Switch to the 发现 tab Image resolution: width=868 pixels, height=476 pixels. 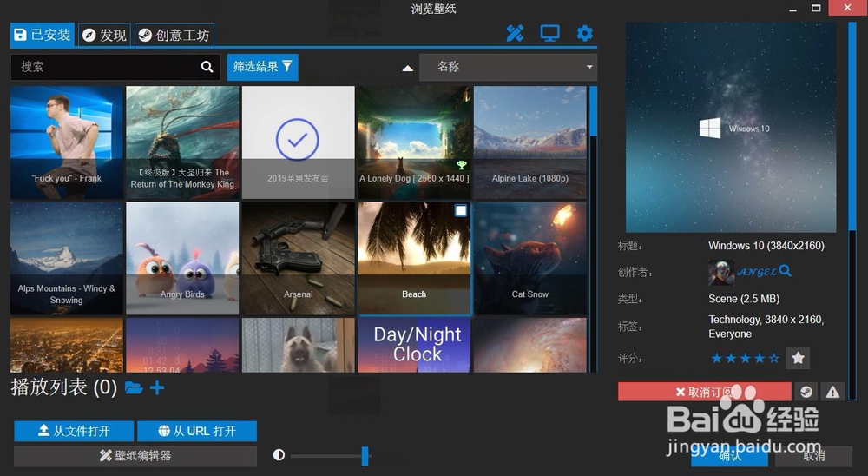click(x=105, y=35)
